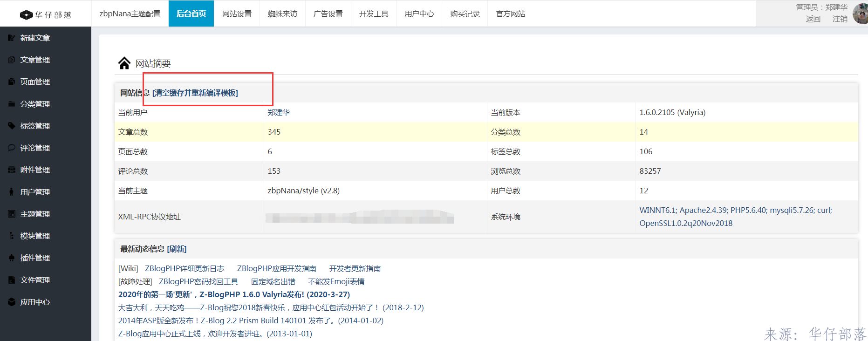This screenshot has height=341, width=868.
Task: Click the attachment management icon
Action: click(x=12, y=170)
